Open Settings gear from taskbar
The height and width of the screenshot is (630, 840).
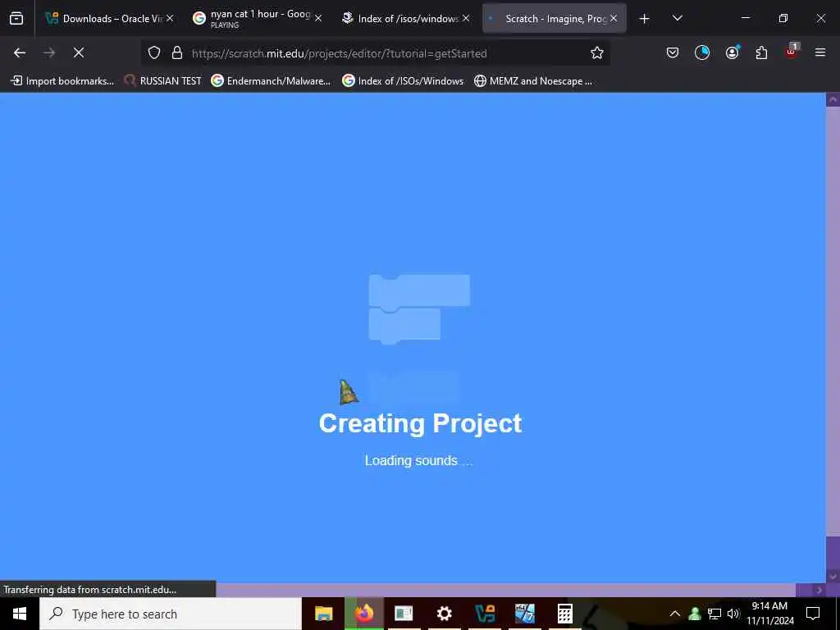tap(444, 614)
